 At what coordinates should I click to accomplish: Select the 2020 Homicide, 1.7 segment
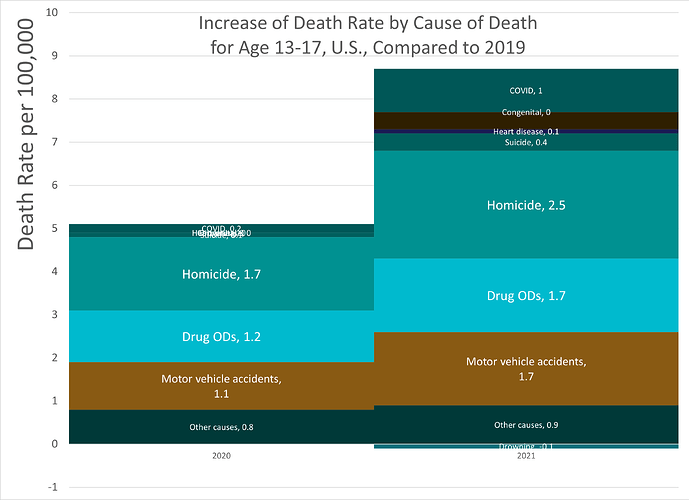click(221, 274)
